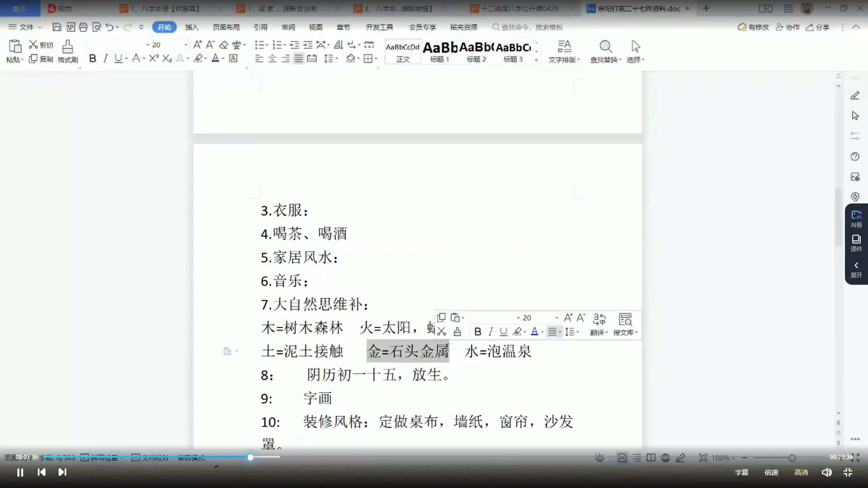Click the bulleted list icon

[x=260, y=44]
